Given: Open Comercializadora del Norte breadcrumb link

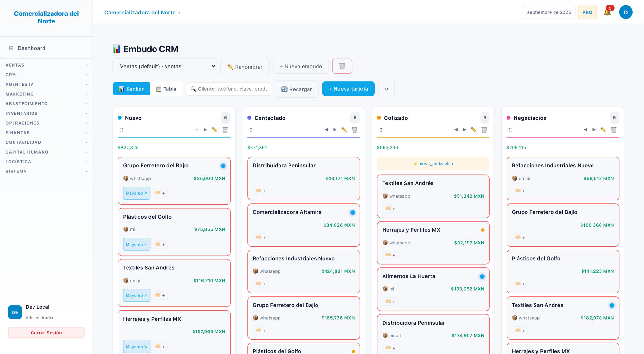Looking at the screenshot, I should coord(140,12).
